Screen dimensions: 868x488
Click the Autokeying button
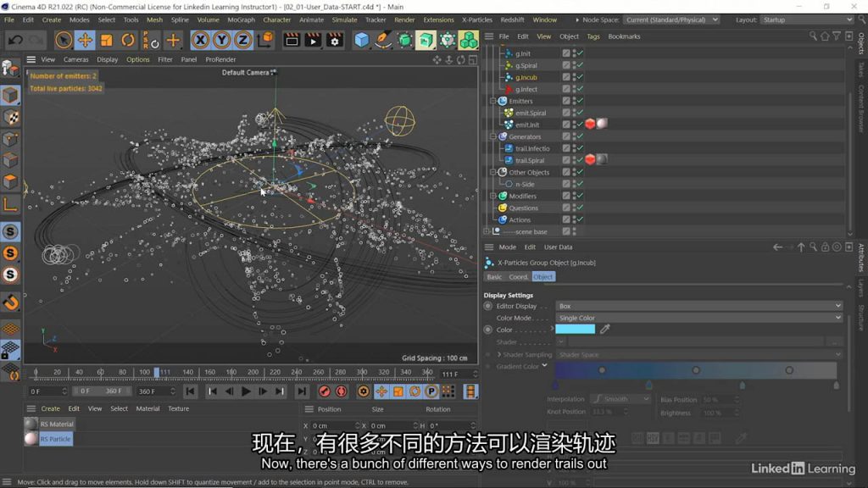pyautogui.click(x=342, y=391)
